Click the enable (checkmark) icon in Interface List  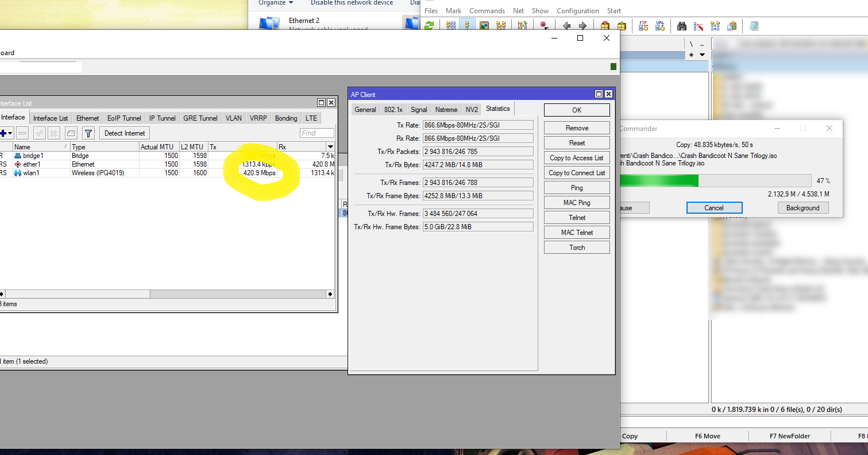pos(40,133)
